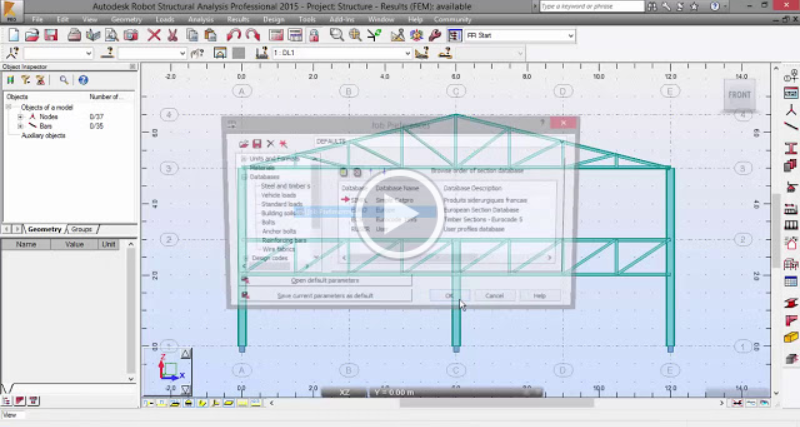Click the Object Inspector search magnifier icon

tap(64, 80)
